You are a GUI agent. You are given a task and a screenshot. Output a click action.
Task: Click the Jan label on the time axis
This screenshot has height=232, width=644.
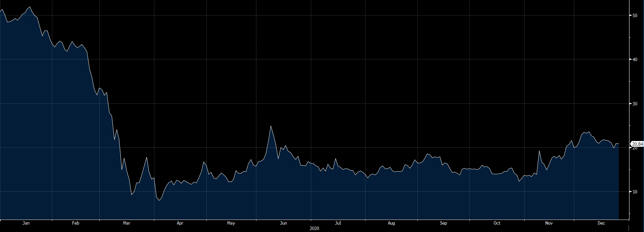coord(26,223)
